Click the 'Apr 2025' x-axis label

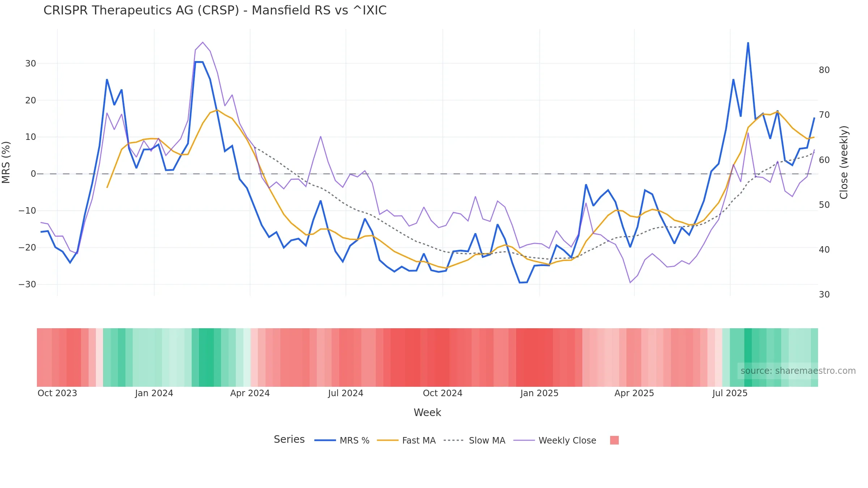(x=634, y=393)
